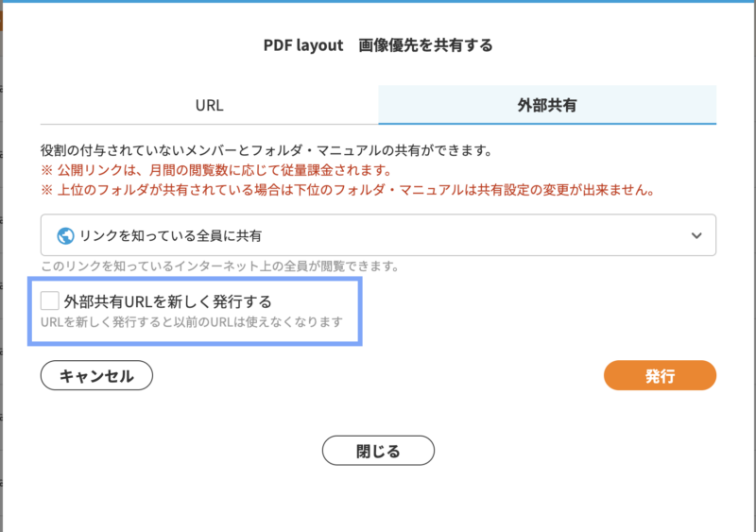
Task: Click the red note about 公開リンク billing
Action: click(216, 170)
